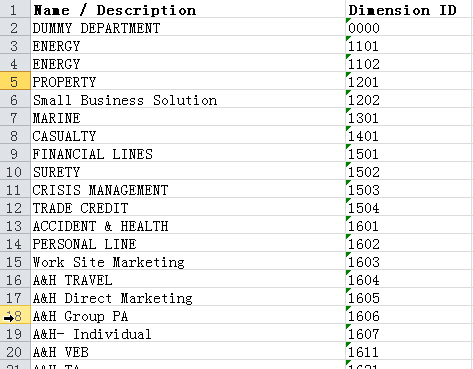
Task: Select the CRISIS MANAGEMENT cell
Action: tap(188, 190)
